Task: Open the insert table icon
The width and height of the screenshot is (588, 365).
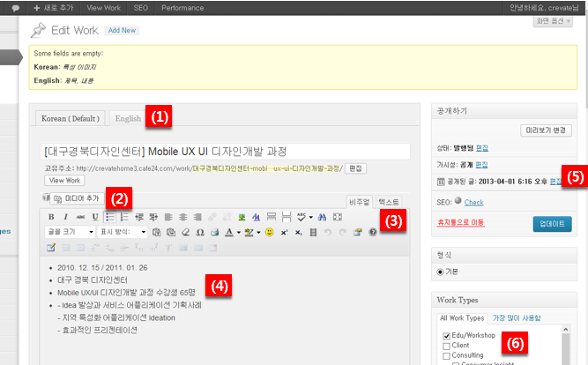Action: [51, 248]
